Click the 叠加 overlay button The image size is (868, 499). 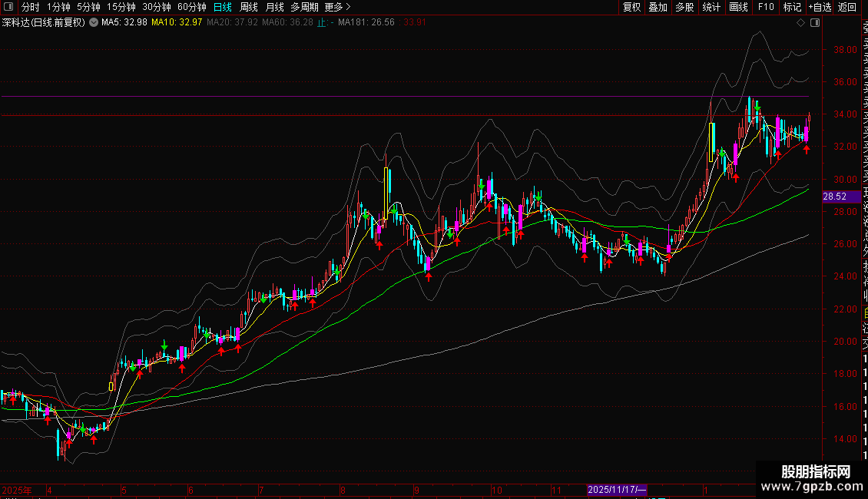click(x=658, y=7)
